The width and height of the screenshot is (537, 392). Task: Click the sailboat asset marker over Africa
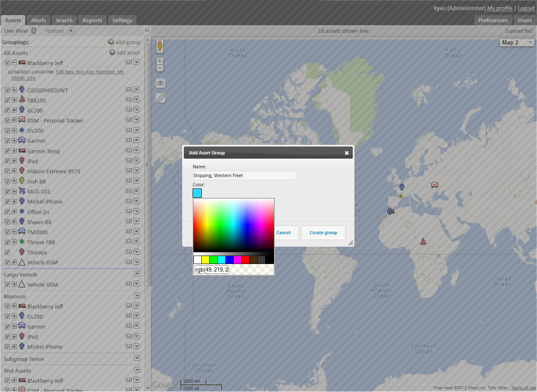[423, 241]
